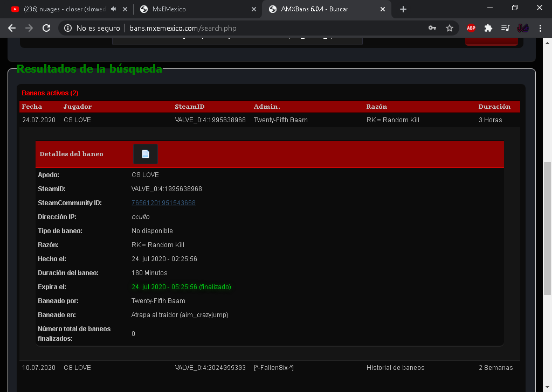This screenshot has height=392, width=552.
Task: Click SteamID VALVE_0:4:2024955393
Action: [210, 368]
